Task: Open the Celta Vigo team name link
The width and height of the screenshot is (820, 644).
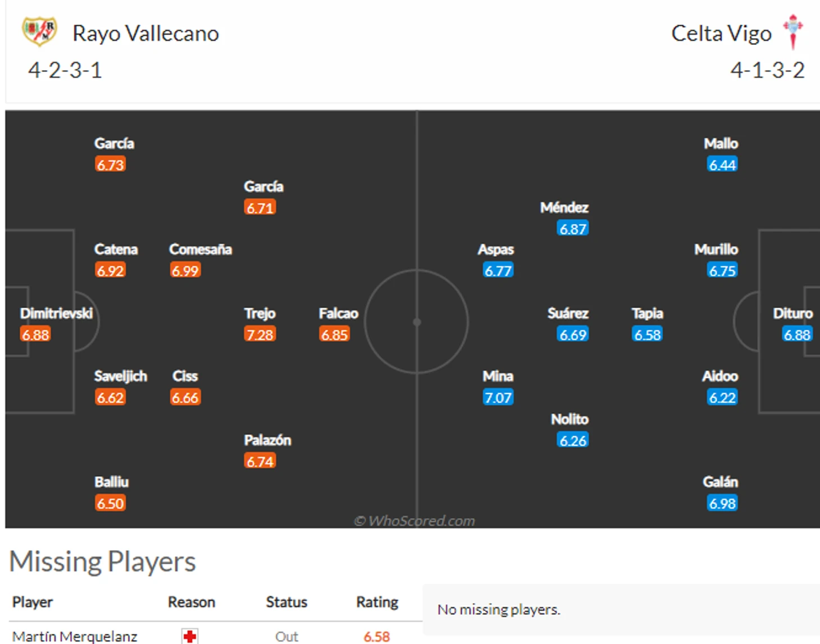Action: click(x=721, y=34)
